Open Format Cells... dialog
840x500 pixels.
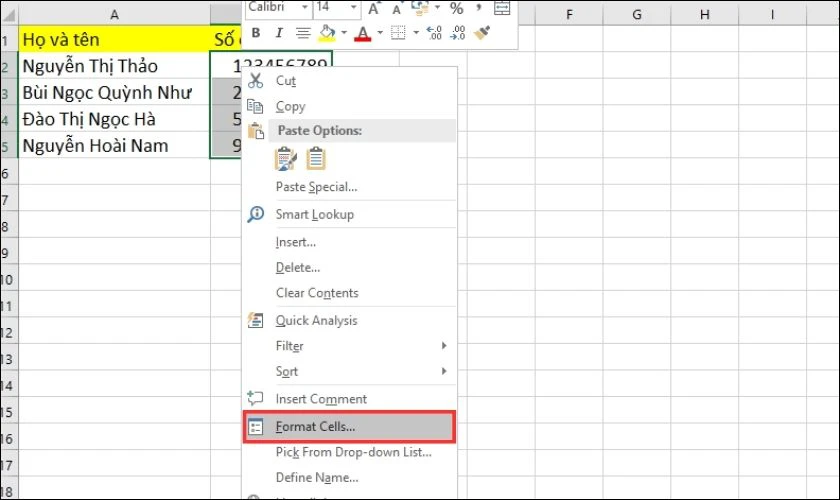coord(349,427)
